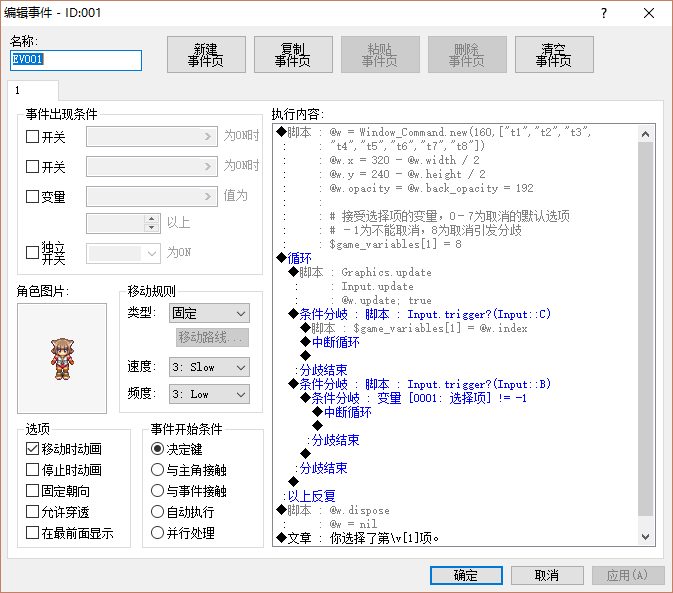Viewport: 673px width, 593px height.
Task: Click the scroll up arrow in 执行内容 list
Action: (646, 134)
